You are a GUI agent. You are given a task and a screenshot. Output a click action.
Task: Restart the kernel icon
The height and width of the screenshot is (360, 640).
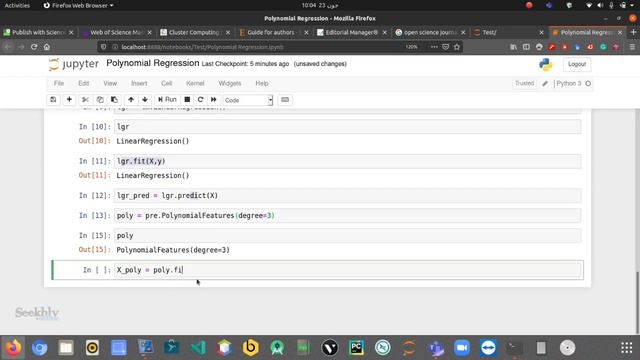point(200,100)
